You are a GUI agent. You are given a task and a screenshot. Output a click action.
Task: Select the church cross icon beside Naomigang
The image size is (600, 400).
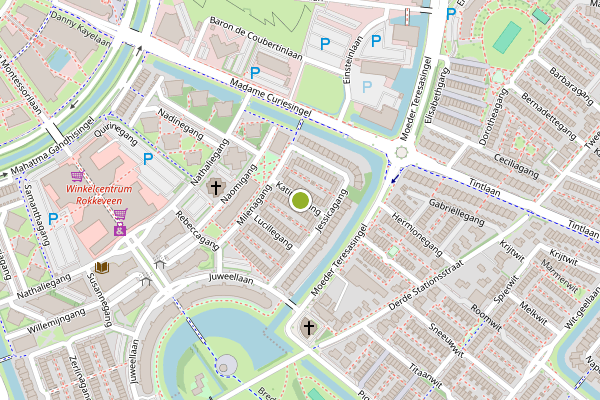[216, 188]
